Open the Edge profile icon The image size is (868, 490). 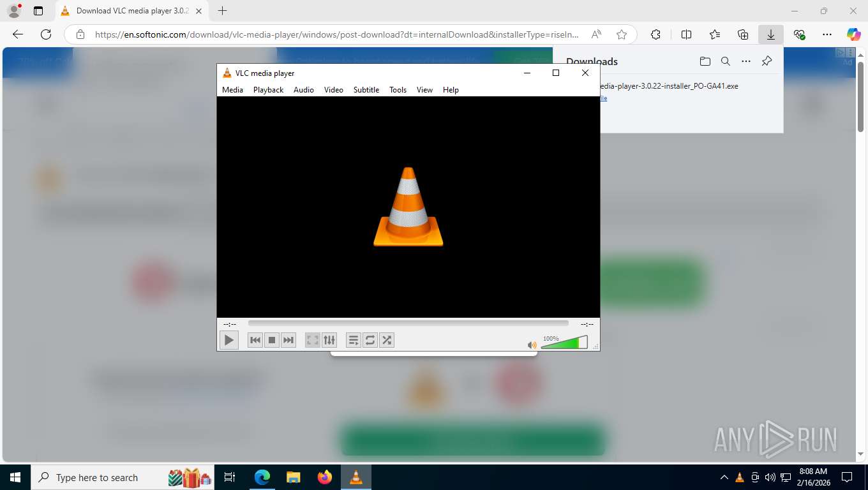(x=14, y=11)
